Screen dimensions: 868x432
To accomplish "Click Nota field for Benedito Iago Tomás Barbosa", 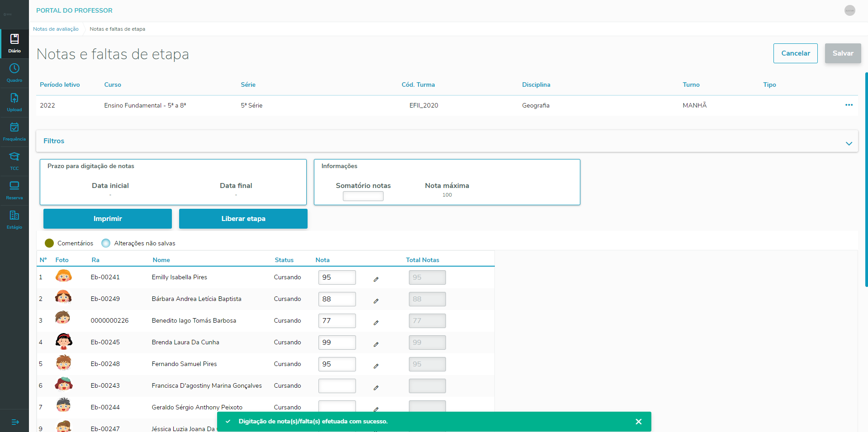I will 337,321.
